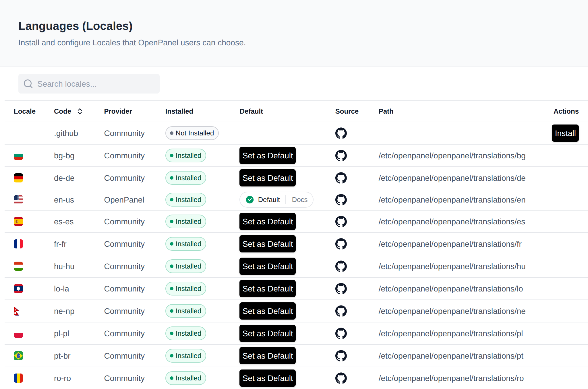Open GitHub source for lo-la locale
This screenshot has width=588, height=389.
point(341,289)
